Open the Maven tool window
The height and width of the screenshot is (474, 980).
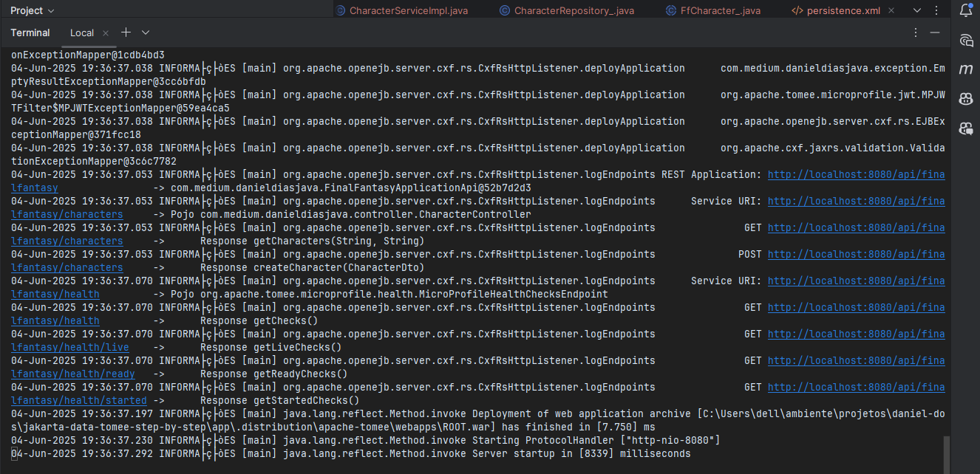coord(965,69)
